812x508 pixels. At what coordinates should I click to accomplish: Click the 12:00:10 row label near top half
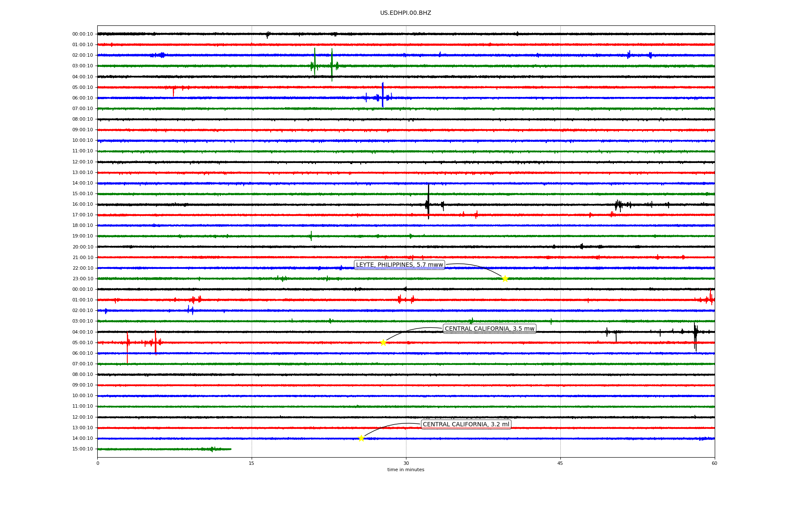pyautogui.click(x=82, y=162)
